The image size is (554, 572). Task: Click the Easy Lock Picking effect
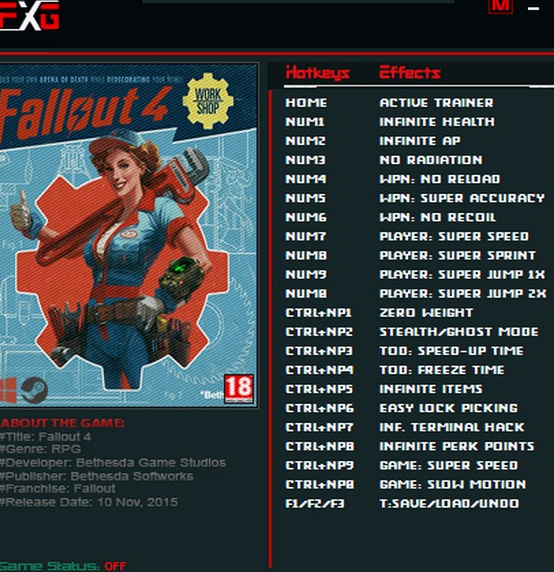pyautogui.click(x=449, y=408)
